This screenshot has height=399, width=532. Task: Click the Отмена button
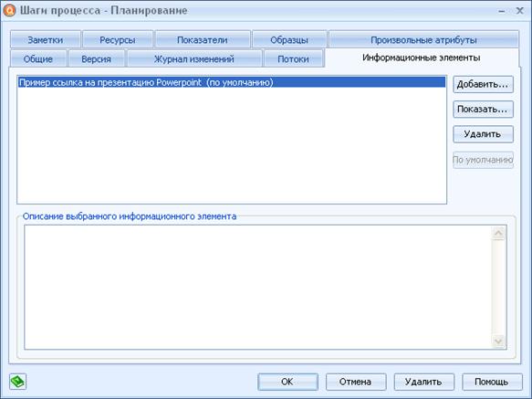(356, 382)
